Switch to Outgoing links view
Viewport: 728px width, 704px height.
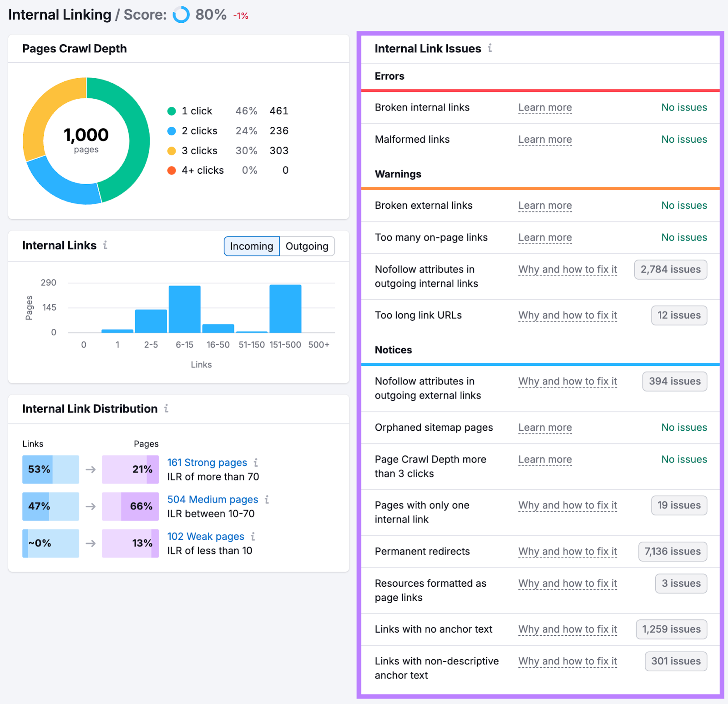(307, 246)
